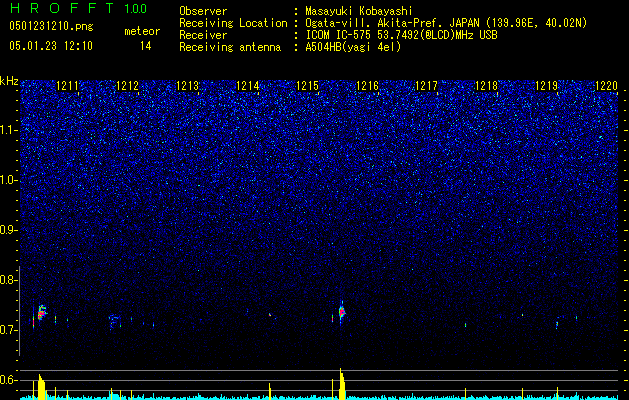Viewport: 629px width, 400px height.
Task: Click the 1212 time marker
Action: pos(127,85)
